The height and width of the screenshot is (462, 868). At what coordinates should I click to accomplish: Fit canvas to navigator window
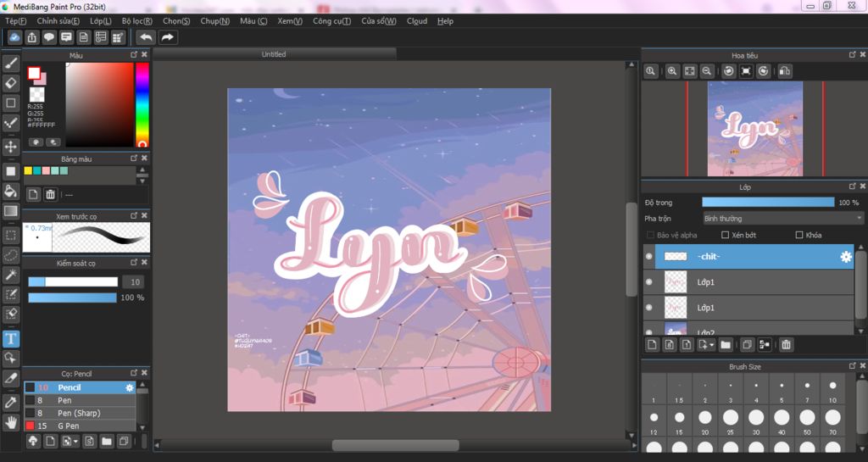(689, 71)
